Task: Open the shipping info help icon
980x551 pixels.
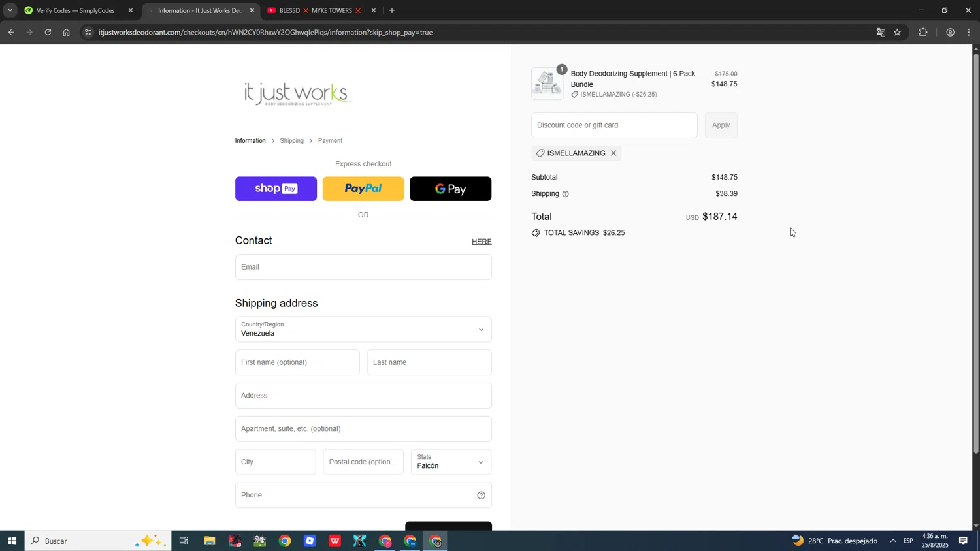Action: pos(566,194)
